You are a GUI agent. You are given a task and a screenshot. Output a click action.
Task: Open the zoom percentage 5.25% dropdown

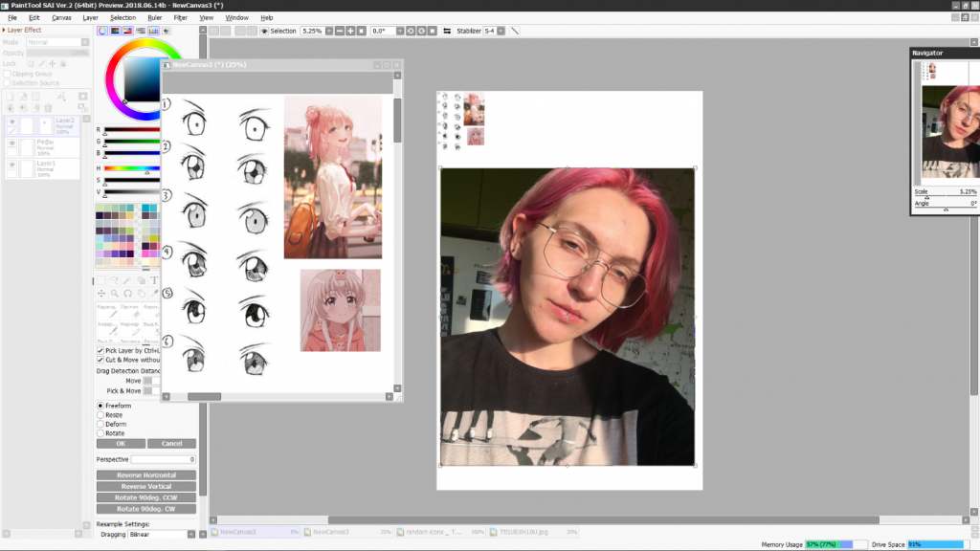(329, 31)
